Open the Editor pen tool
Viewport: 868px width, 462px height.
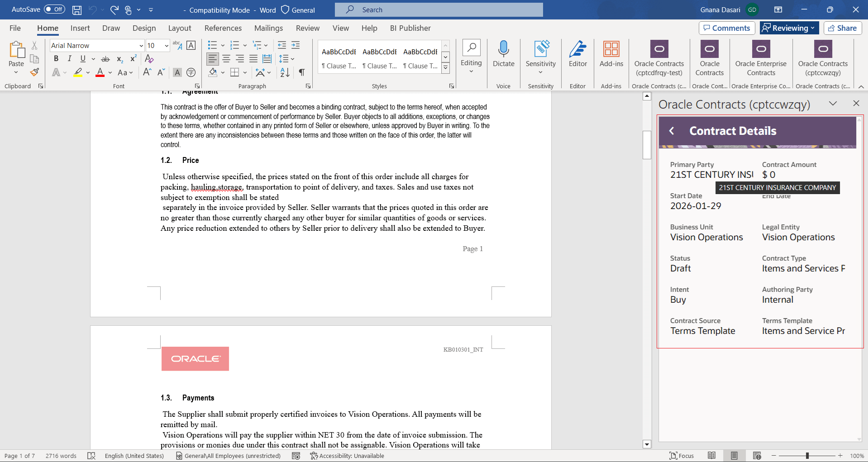578,54
